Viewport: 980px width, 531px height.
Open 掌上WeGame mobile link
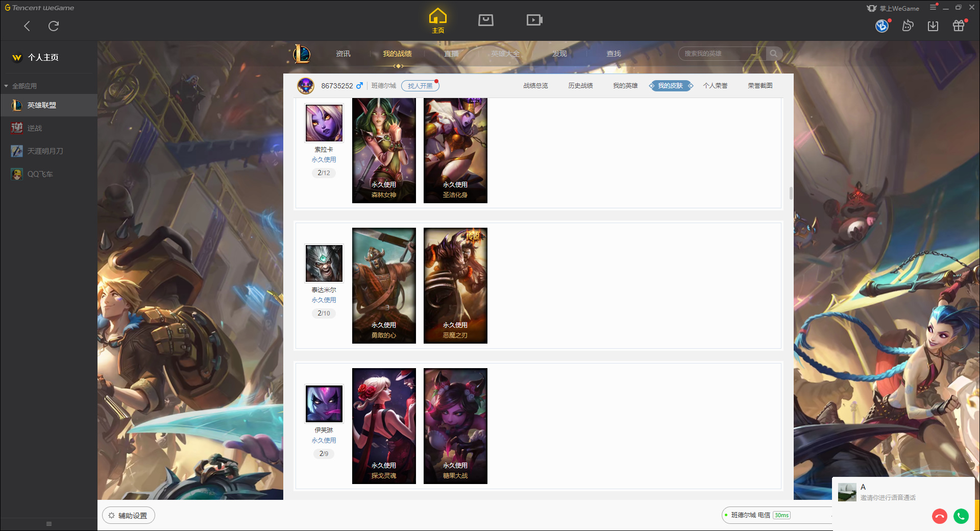pos(893,8)
